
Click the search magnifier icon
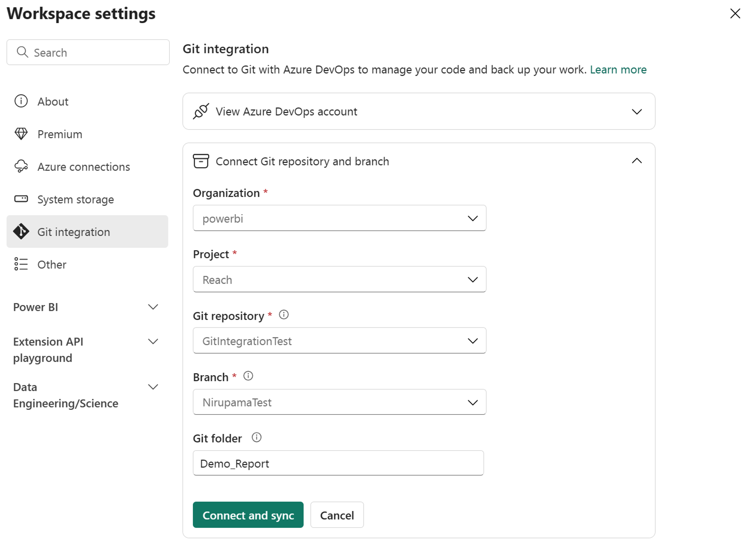pyautogui.click(x=22, y=52)
